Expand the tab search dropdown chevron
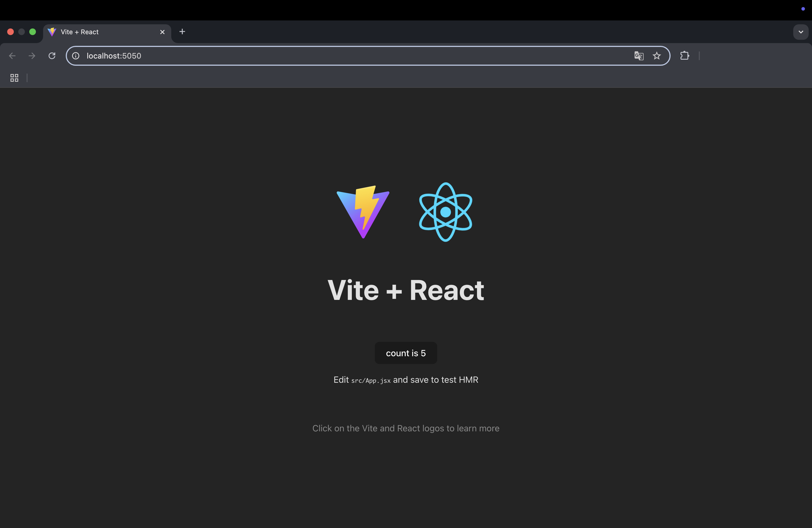 pyautogui.click(x=800, y=32)
